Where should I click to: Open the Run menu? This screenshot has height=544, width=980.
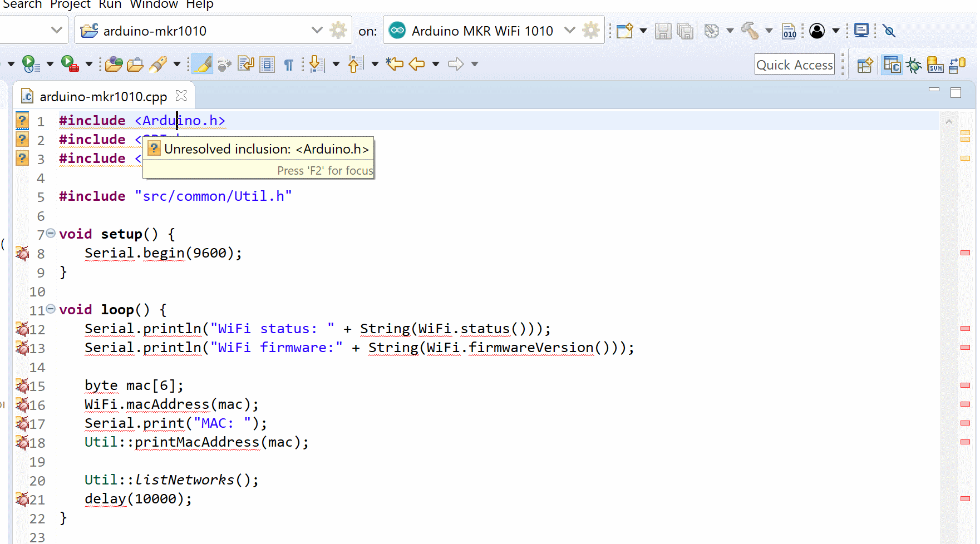coord(110,4)
